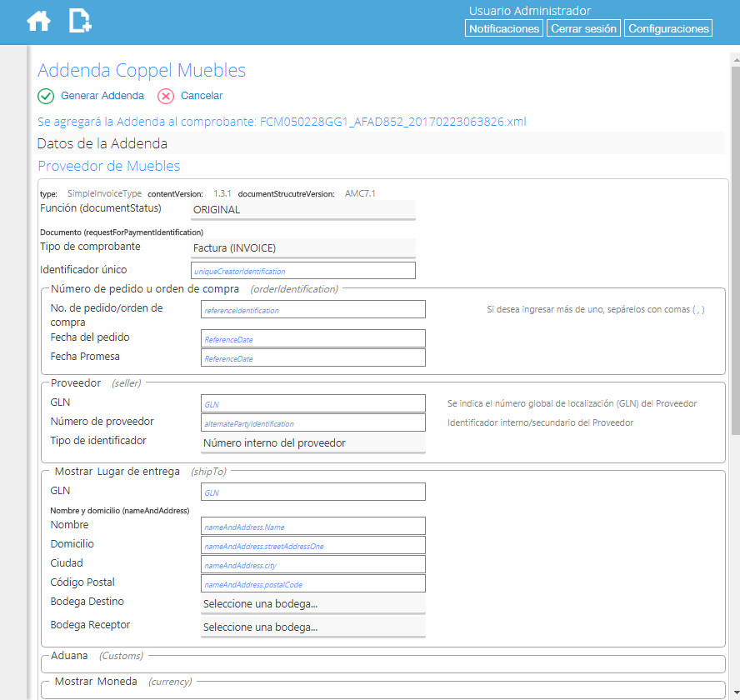Focus the Fecha Promesa field

coord(312,357)
